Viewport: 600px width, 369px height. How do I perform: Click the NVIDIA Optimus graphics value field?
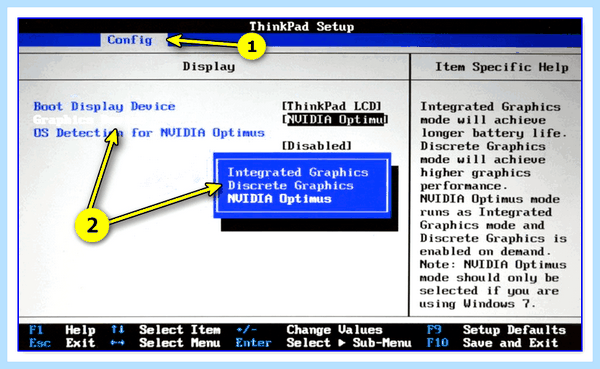tap(335, 119)
